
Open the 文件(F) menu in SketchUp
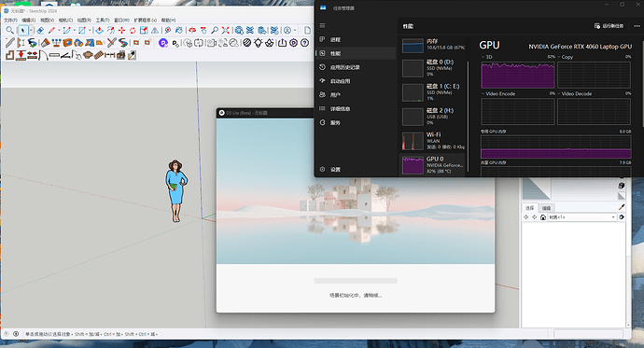pos(10,20)
